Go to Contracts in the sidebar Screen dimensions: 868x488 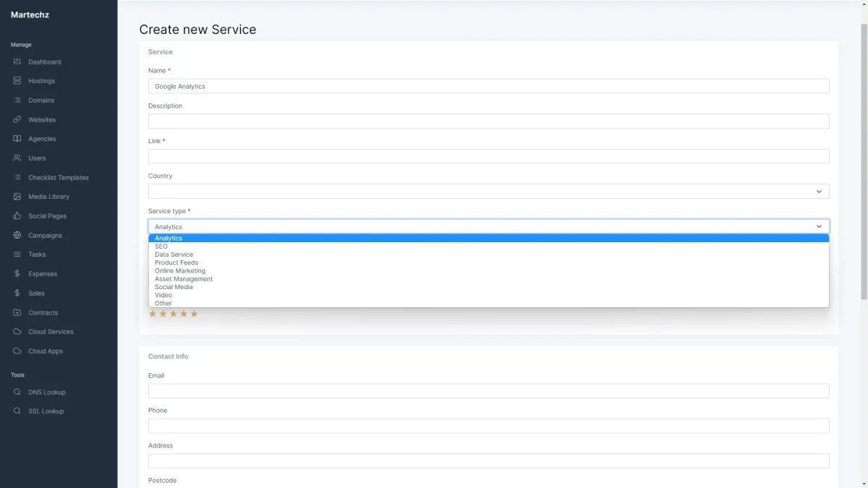[43, 313]
